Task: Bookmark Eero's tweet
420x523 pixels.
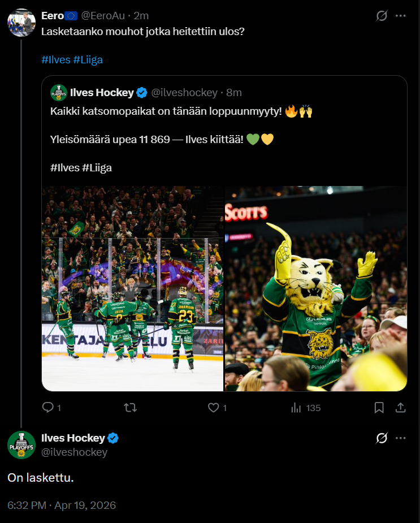Action: pos(379,408)
